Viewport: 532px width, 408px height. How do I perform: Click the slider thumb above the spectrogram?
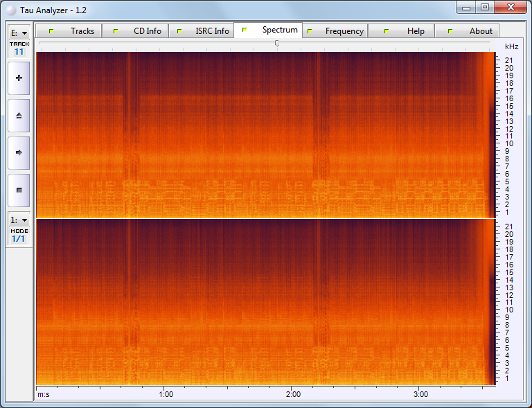point(277,43)
